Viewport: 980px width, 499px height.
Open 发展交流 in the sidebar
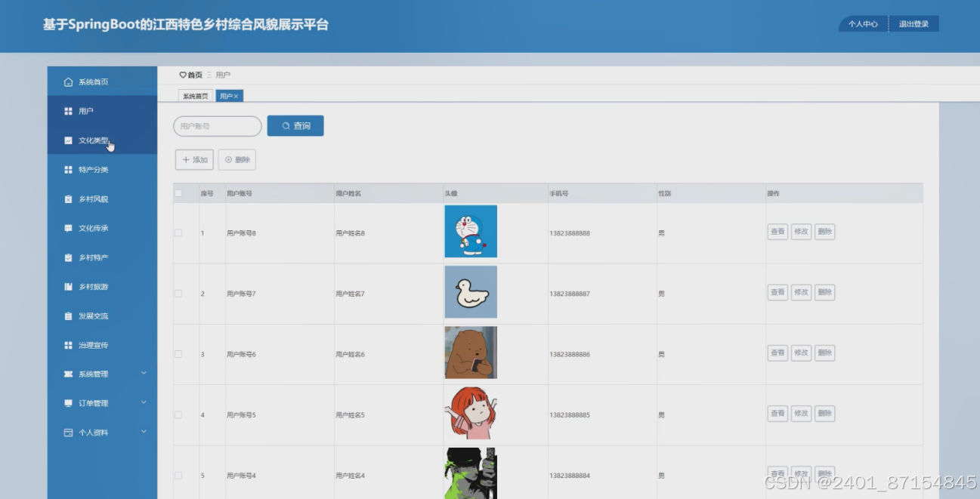coord(102,316)
